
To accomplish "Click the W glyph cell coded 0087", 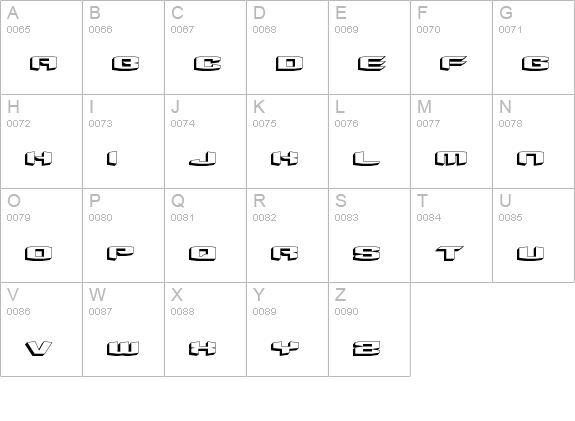I will pyautogui.click(x=124, y=329).
